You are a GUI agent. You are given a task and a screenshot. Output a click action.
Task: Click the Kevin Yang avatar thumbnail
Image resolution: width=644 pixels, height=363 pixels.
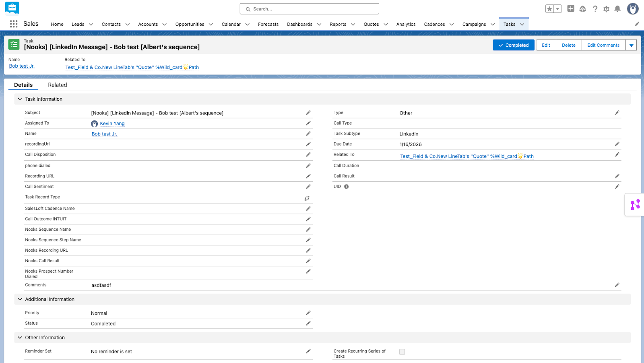pyautogui.click(x=95, y=124)
